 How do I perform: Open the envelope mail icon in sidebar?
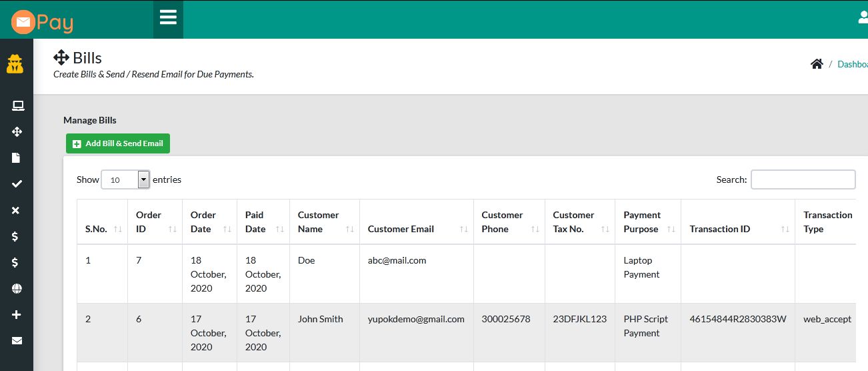(17, 341)
